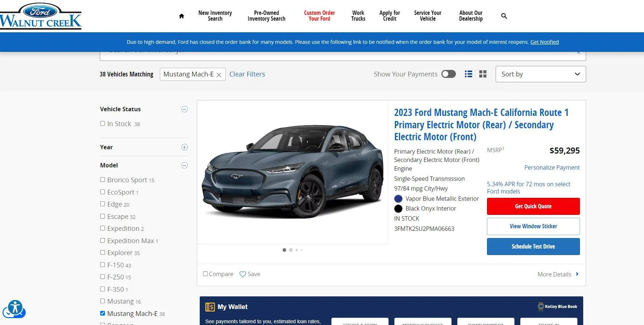
Task: Click Clear Filters link
Action: point(247,74)
